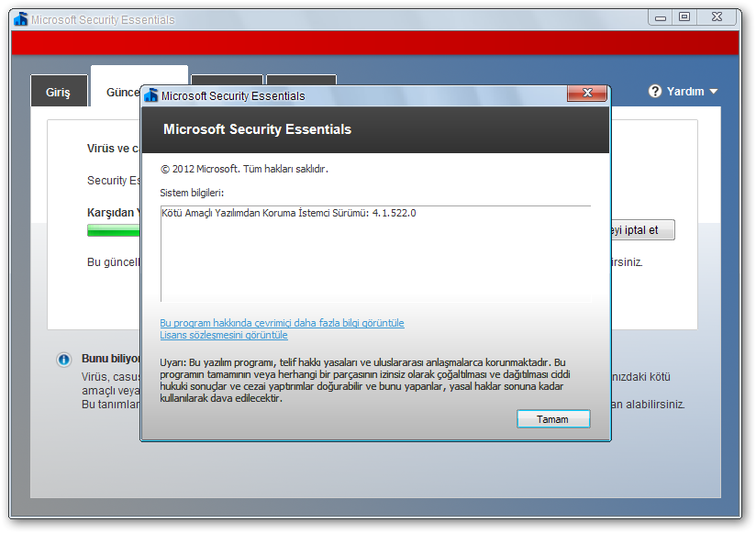The width and height of the screenshot is (756, 533).
Task: Click the help question mark icon
Action: coord(655,91)
